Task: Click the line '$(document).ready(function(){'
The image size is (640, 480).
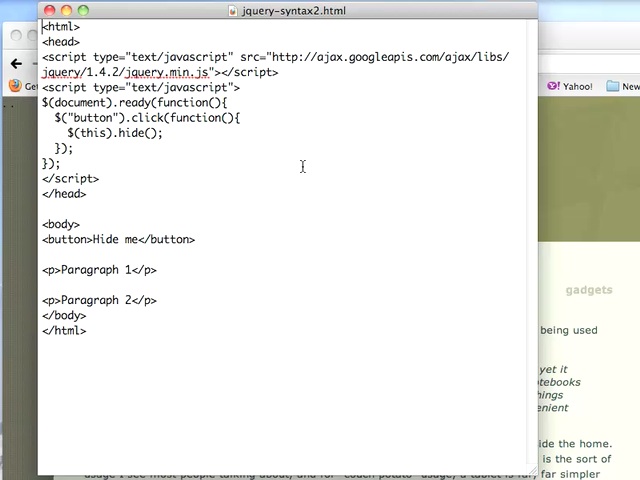Action: 135,102
